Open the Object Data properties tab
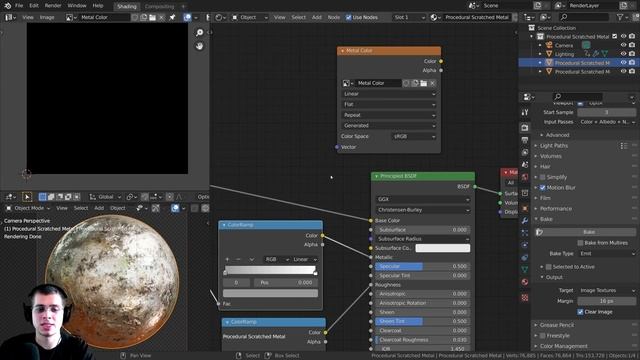This screenshot has height=360, width=640. pos(525,269)
